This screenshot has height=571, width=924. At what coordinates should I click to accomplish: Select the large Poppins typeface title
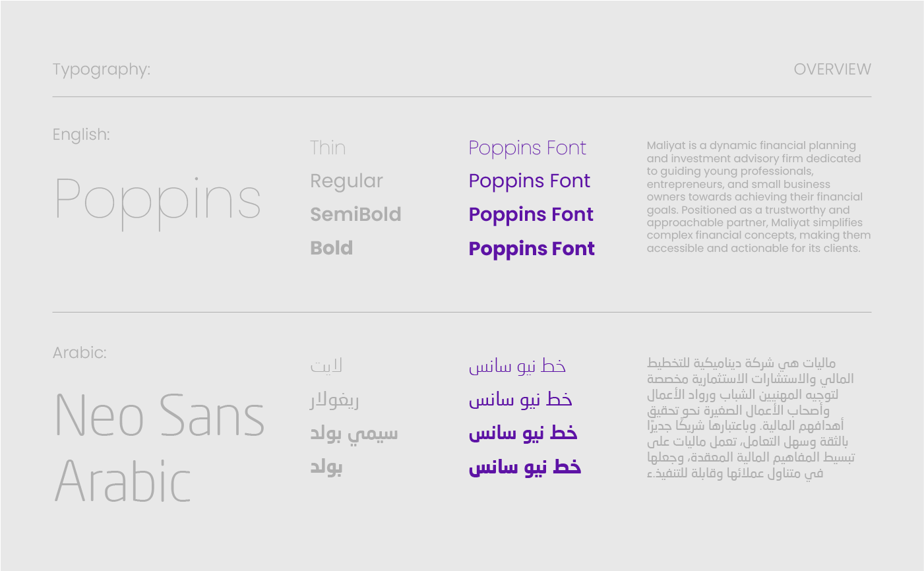[x=158, y=200]
